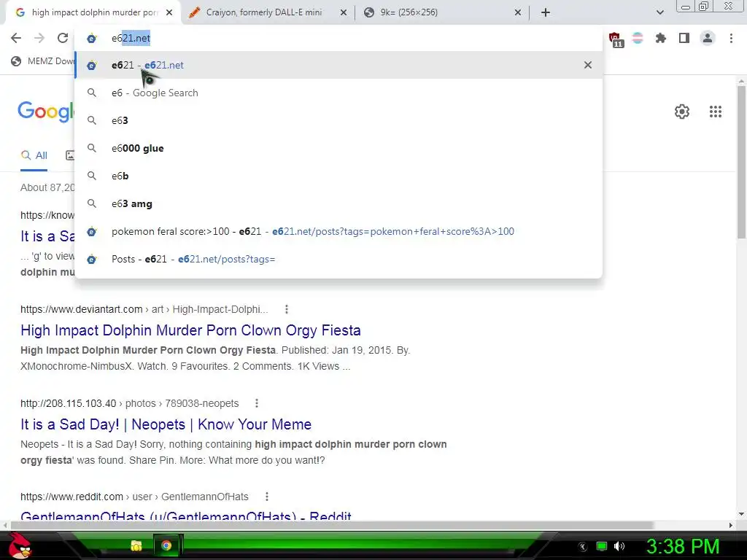This screenshot has height=560, width=747.
Task: Open the network tray icon
Action: (x=602, y=547)
